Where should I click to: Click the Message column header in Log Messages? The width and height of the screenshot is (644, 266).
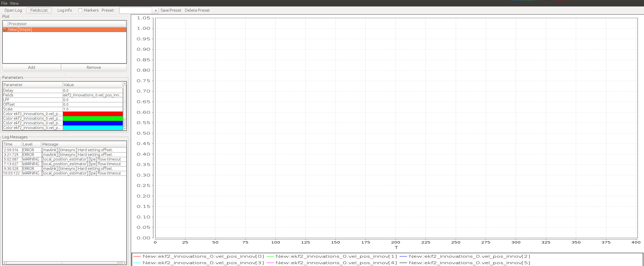tap(84, 144)
